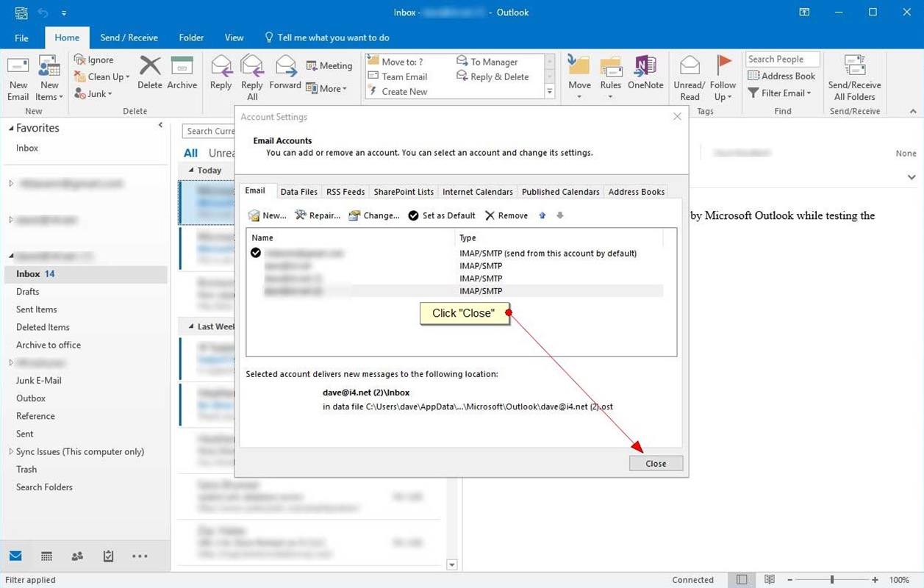Select the Reply & Delete quick step
The image size is (924, 588).
pyautogui.click(x=493, y=76)
